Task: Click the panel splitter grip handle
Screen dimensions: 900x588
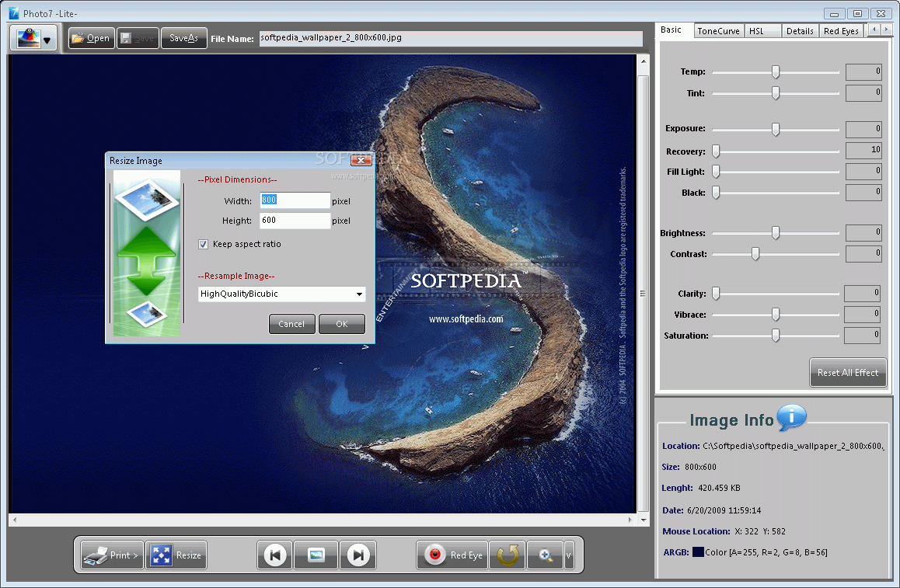Action: tap(643, 293)
